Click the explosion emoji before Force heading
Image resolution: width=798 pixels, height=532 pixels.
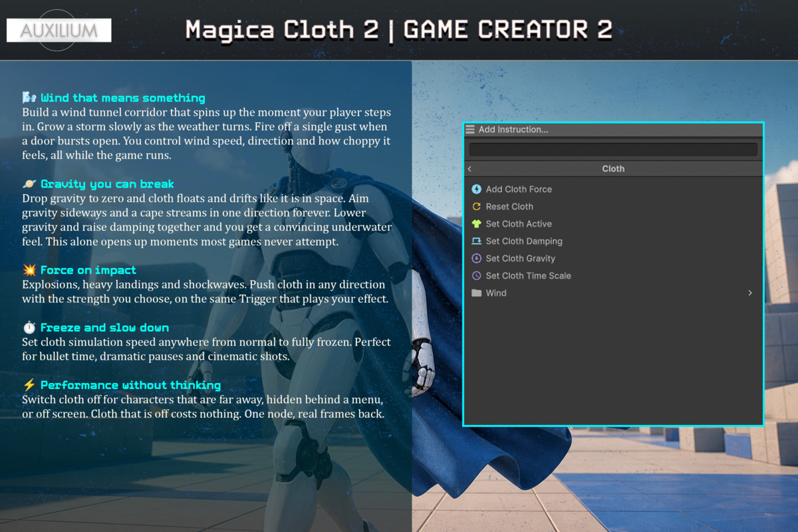tap(29, 270)
